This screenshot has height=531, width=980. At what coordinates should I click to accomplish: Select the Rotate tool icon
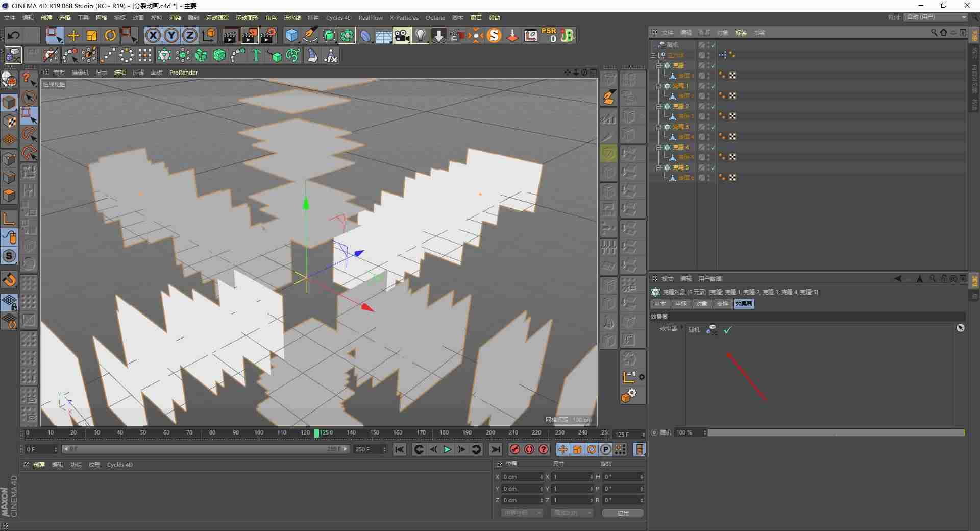click(x=110, y=35)
